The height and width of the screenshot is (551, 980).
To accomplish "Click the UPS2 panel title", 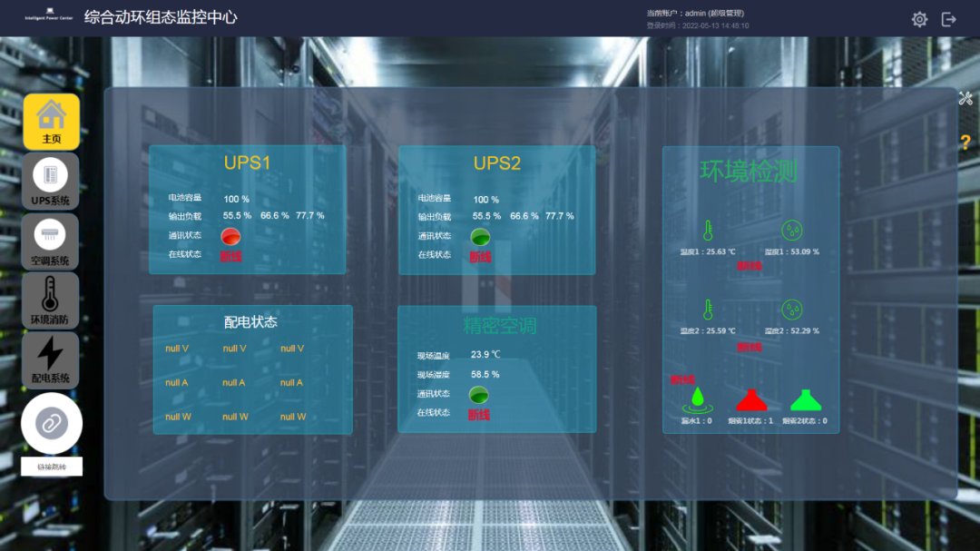I will click(496, 163).
